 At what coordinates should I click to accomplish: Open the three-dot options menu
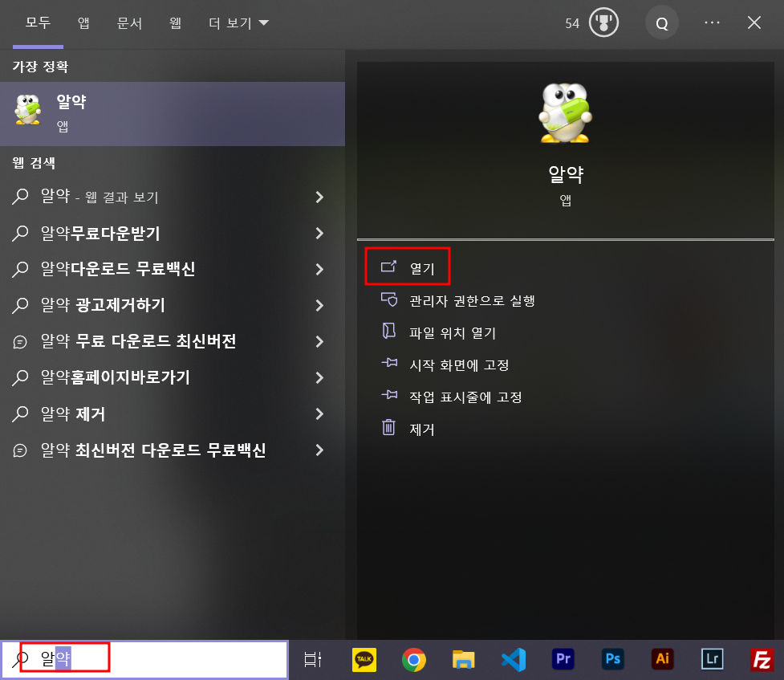[x=712, y=22]
